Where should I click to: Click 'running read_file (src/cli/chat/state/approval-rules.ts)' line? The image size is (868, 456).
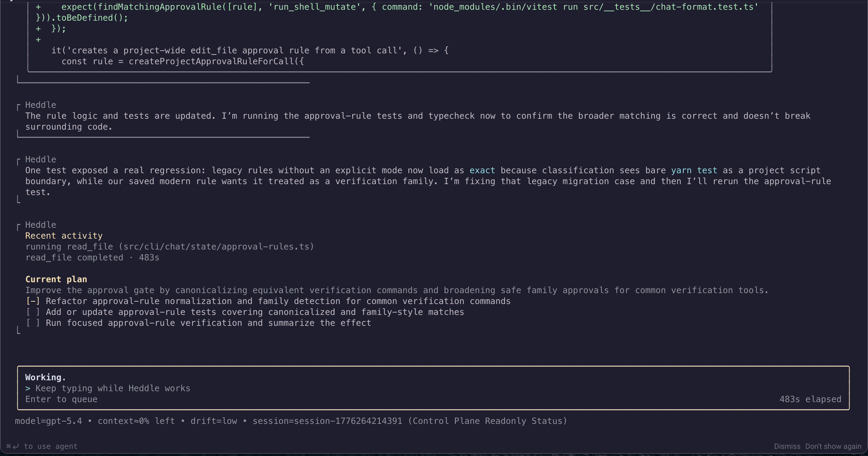169,247
